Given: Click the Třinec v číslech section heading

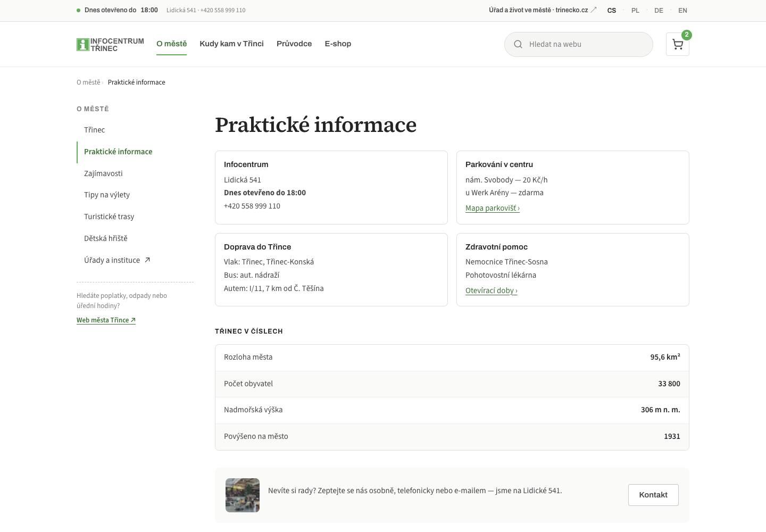Looking at the screenshot, I should [249, 331].
